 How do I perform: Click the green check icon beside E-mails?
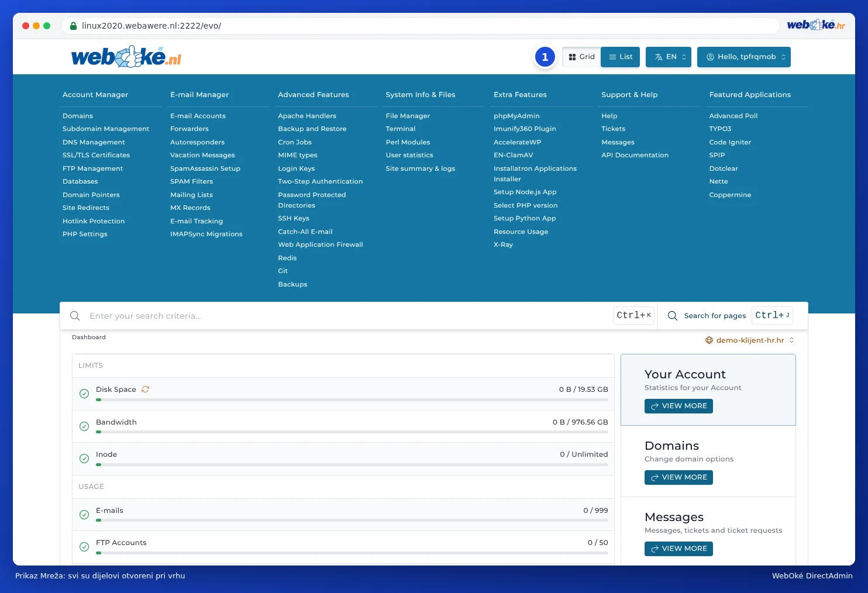coord(84,515)
